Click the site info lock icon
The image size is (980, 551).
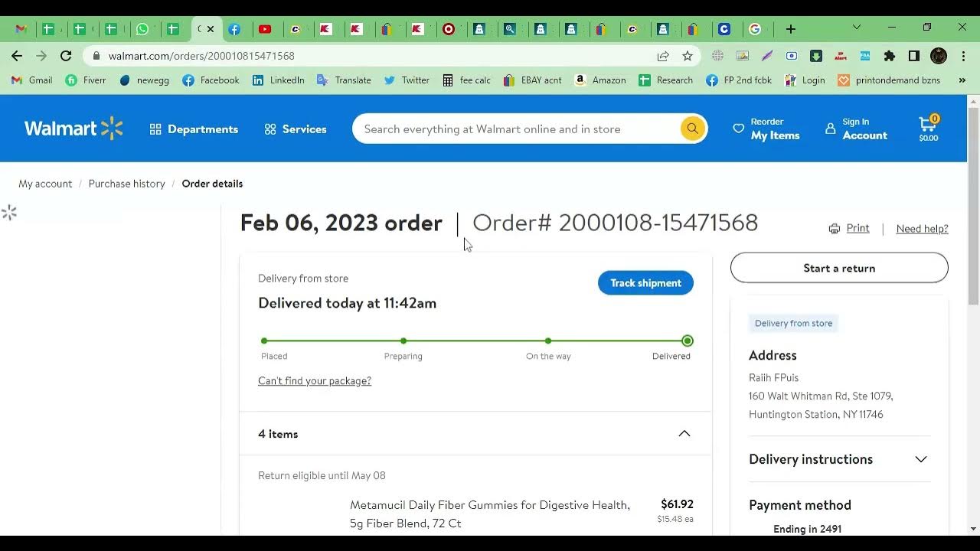pos(96,56)
